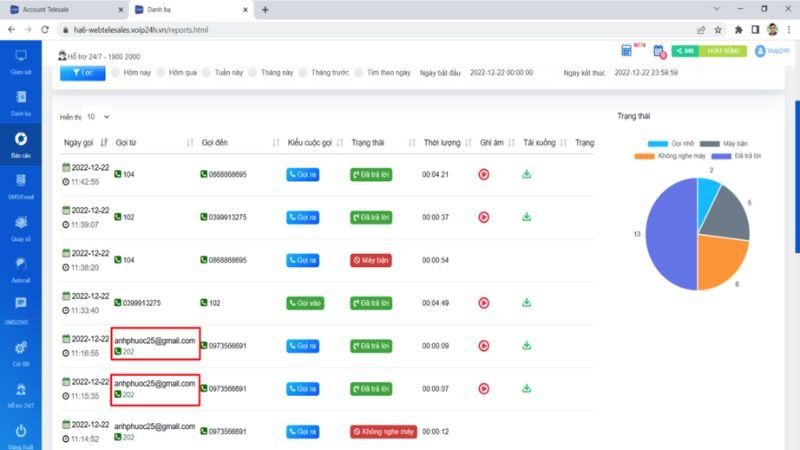Play recording for the 11:33:40 call
Viewport: 800px width, 450px height.
(x=484, y=303)
